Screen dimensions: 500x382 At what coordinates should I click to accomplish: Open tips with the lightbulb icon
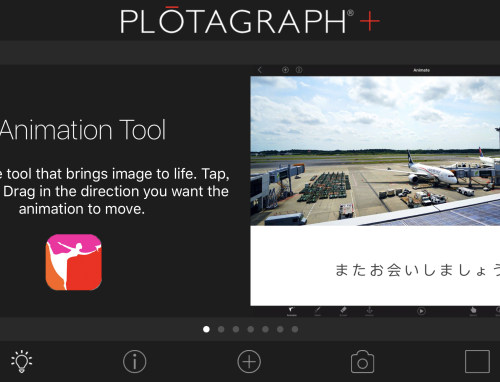(22, 361)
